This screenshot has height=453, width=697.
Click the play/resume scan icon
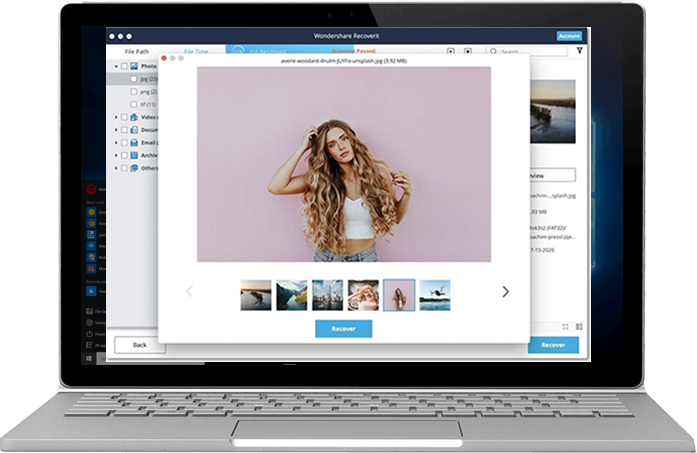point(450,51)
